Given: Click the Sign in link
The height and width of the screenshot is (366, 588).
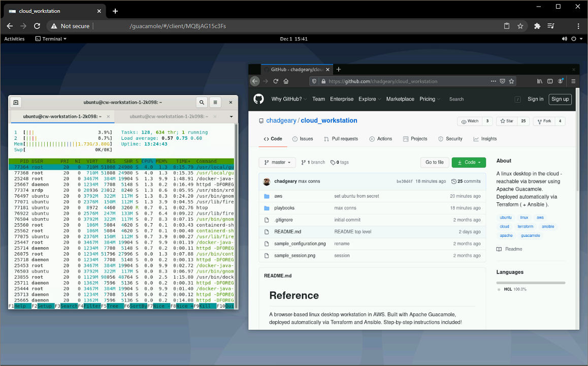Looking at the screenshot, I should 536,99.
